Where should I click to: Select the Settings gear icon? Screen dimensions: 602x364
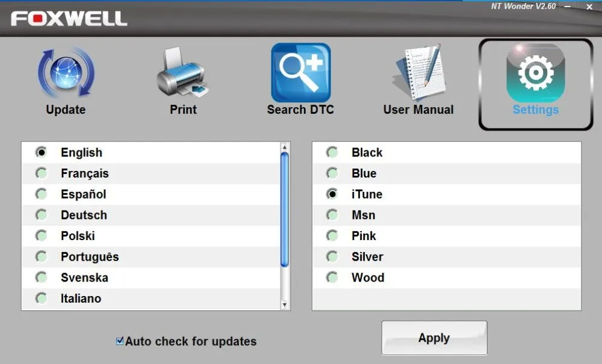coord(536,73)
